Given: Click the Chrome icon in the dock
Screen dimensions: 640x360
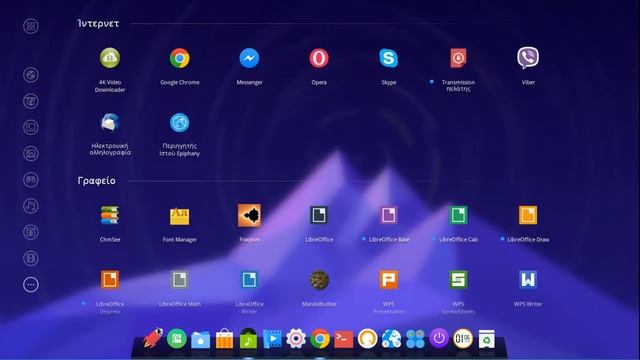Looking at the screenshot, I should pyautogui.click(x=320, y=338).
